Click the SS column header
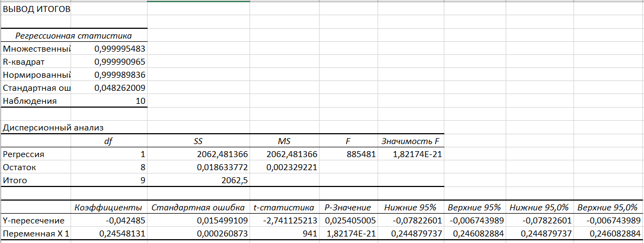Screen dimensions: 644x243 coord(199,141)
